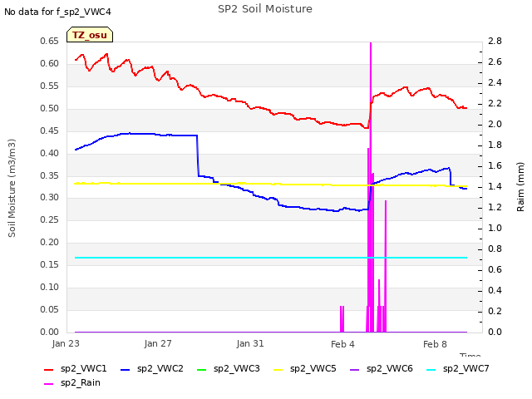Select the sp2_VWC5 legend entry
The image size is (532, 399).
click(305, 368)
